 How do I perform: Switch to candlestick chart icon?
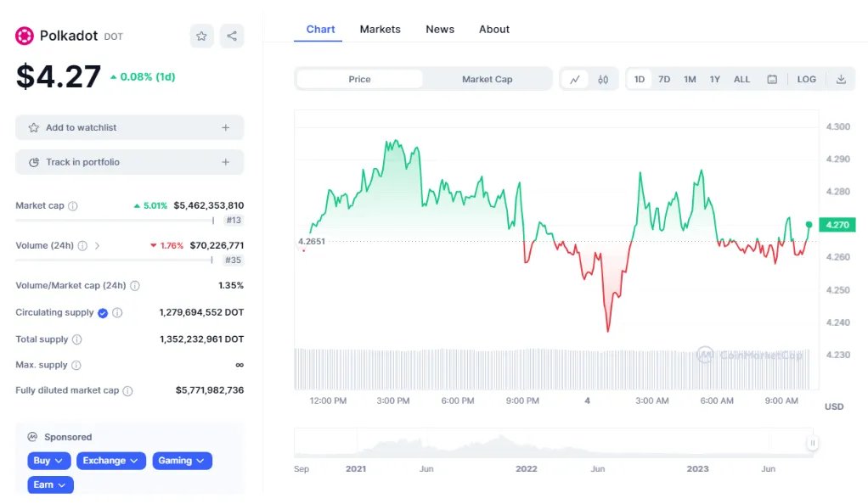click(x=603, y=79)
